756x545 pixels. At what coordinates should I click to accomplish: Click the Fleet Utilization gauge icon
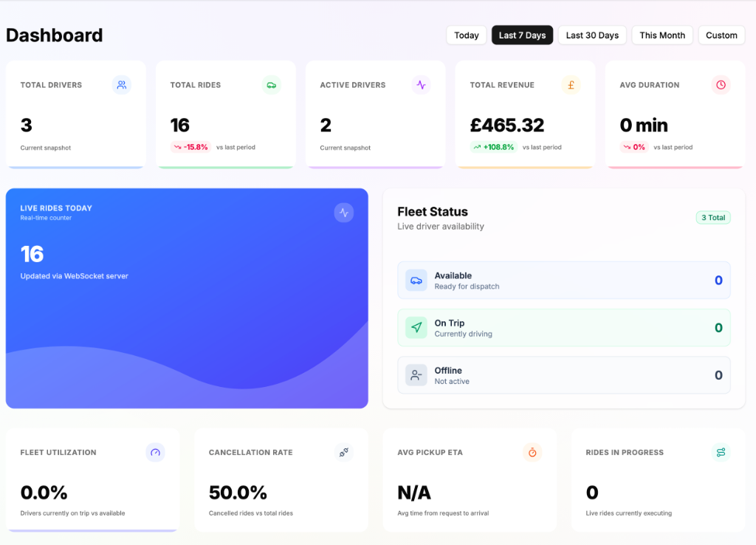tap(155, 452)
